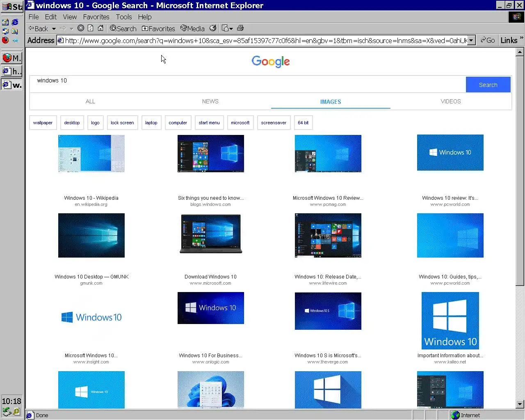This screenshot has width=525, height=420.
Task: Open the Favorites menu
Action: (96, 17)
